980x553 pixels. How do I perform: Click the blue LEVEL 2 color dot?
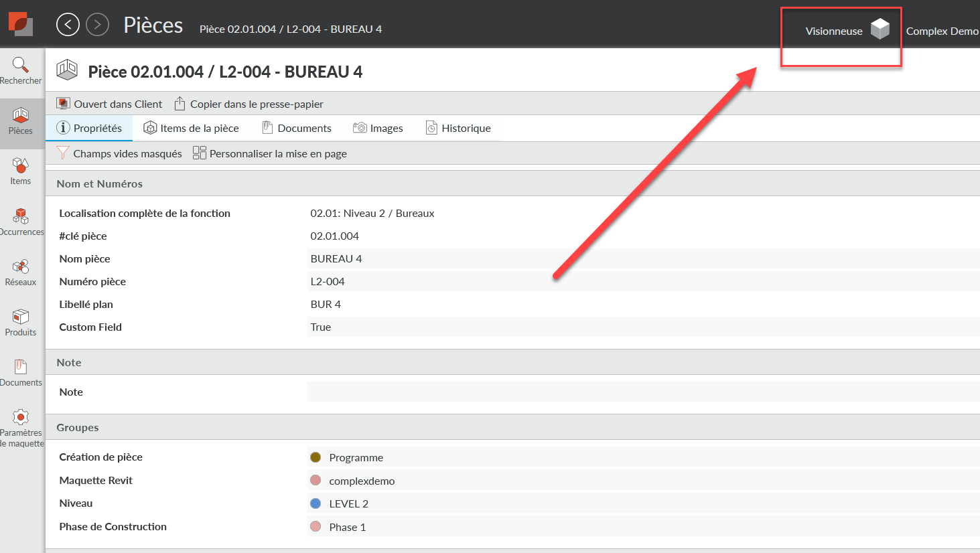316,503
